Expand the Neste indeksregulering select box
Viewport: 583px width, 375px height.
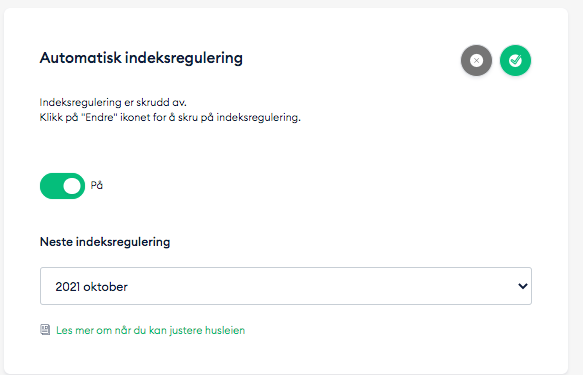click(x=286, y=286)
